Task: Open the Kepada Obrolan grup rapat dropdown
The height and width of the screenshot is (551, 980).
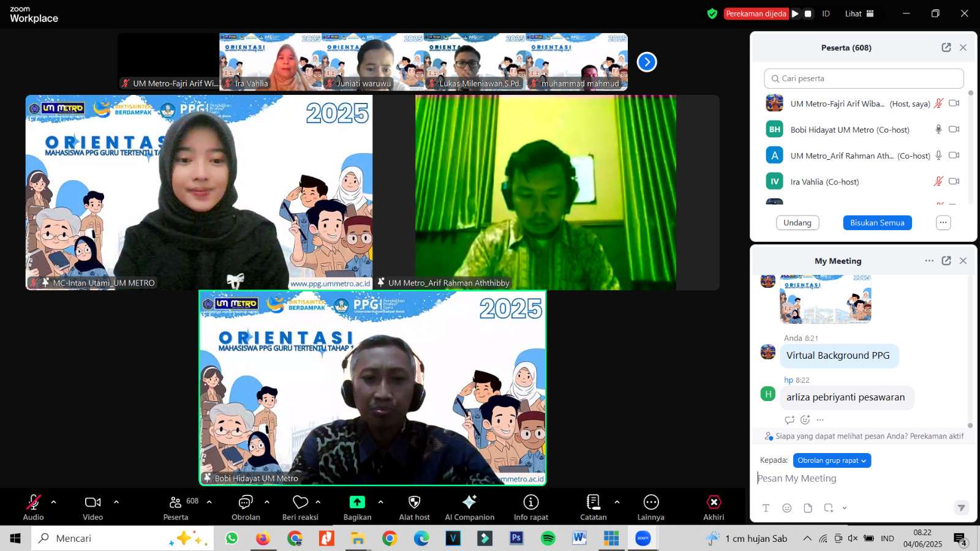Action: click(x=831, y=460)
